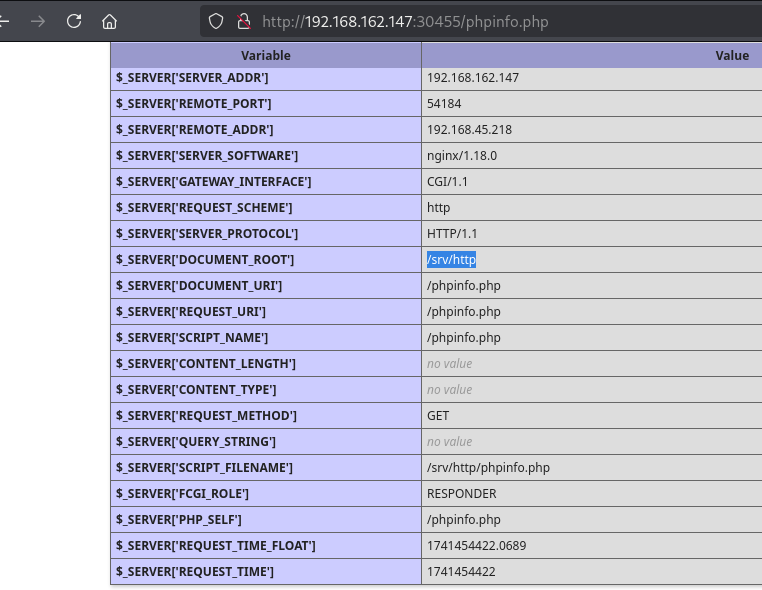Select the $_SERVER['PHP_SELF'] cell
Screen dimensions: 762x590
click(x=266, y=520)
